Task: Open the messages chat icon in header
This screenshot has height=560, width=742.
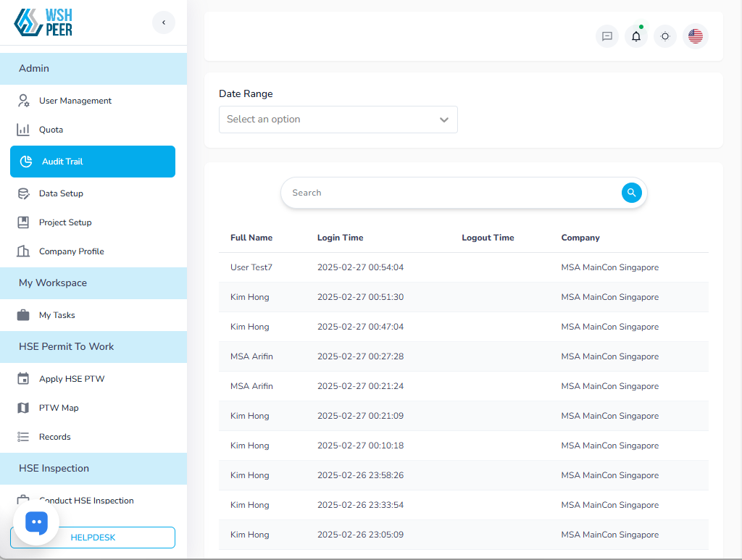Action: point(607,36)
